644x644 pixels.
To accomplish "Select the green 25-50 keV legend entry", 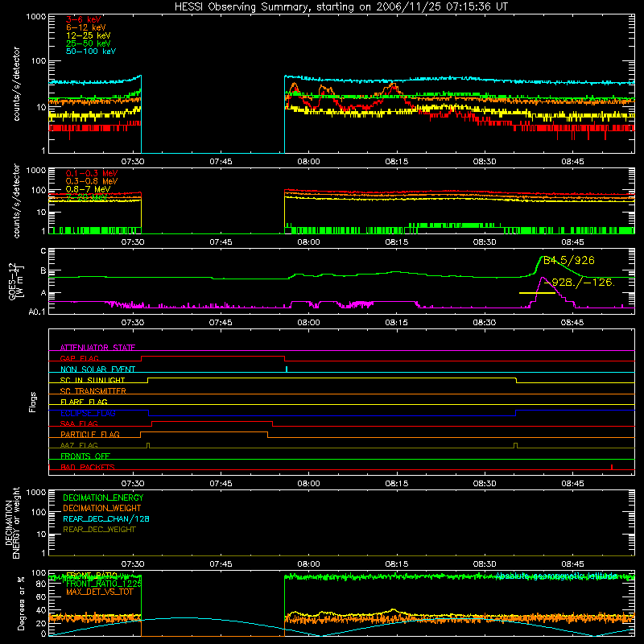I will [89, 43].
